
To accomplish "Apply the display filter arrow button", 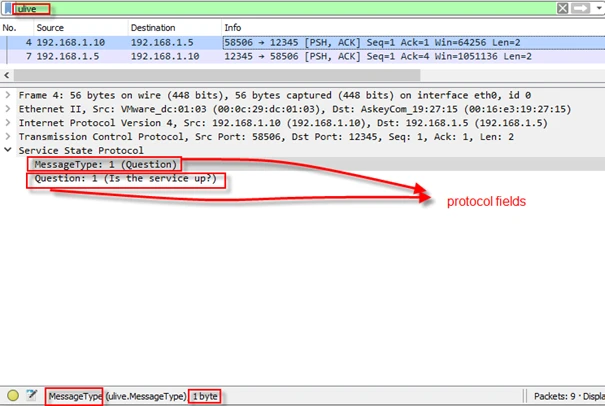I will click(580, 8).
